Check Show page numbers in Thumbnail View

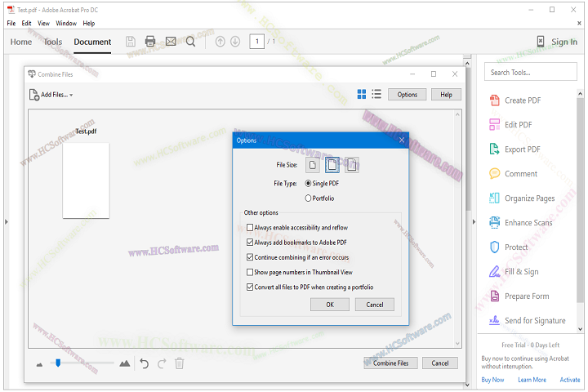250,272
